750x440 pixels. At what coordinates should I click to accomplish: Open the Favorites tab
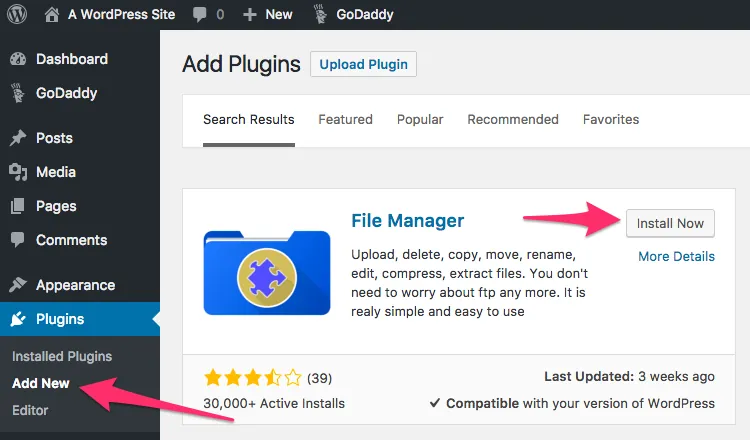tap(611, 119)
